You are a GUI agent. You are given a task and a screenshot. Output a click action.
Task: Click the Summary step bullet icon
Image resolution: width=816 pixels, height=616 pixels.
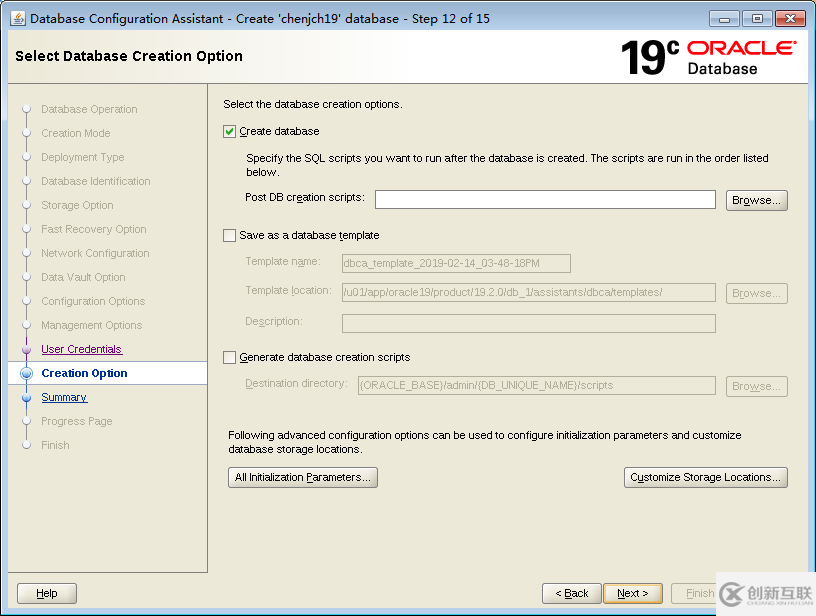pos(27,397)
